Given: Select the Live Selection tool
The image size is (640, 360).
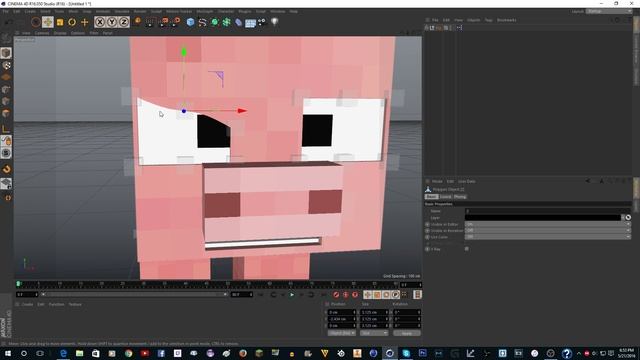Looking at the screenshot, I should click(x=36, y=22).
